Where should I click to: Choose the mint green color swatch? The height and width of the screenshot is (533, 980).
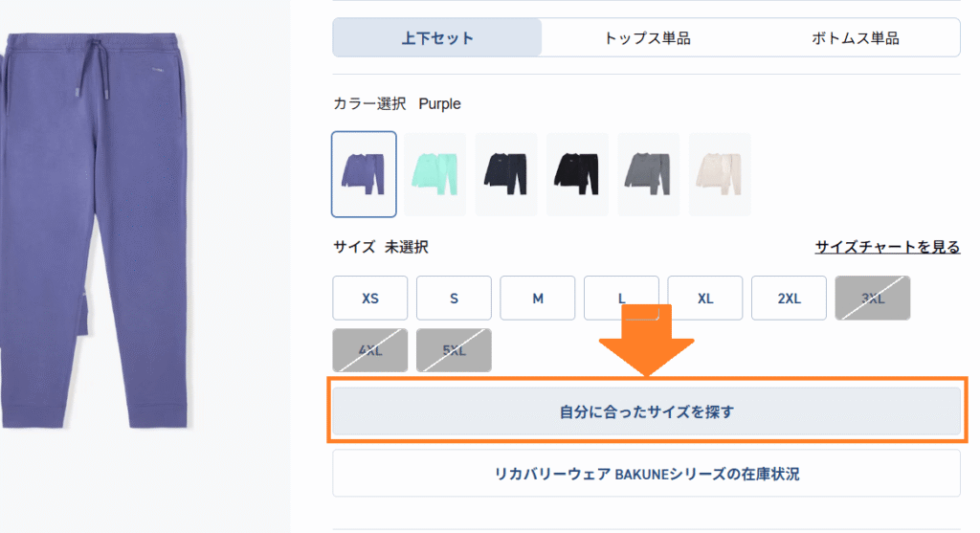pos(435,174)
